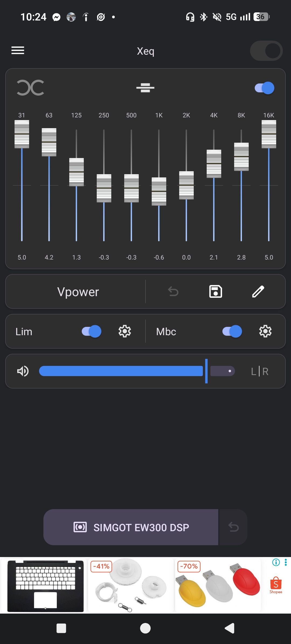Tap the Android home navigation button
Screen dimensions: 291x644
(x=145, y=628)
